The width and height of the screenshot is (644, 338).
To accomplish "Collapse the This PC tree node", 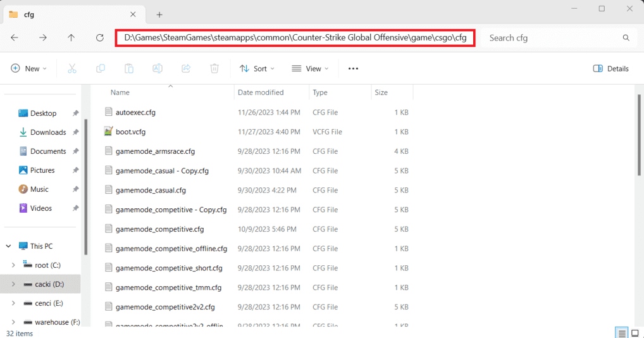I will [x=9, y=246].
